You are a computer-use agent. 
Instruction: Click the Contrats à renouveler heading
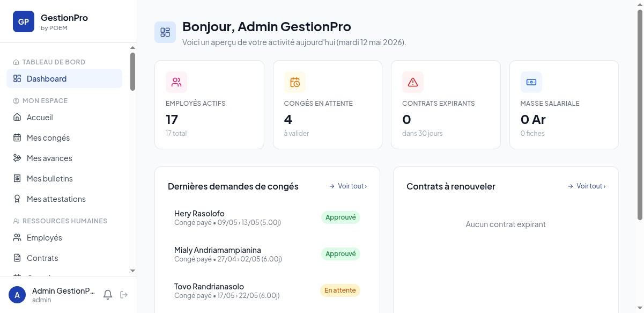[x=451, y=186]
